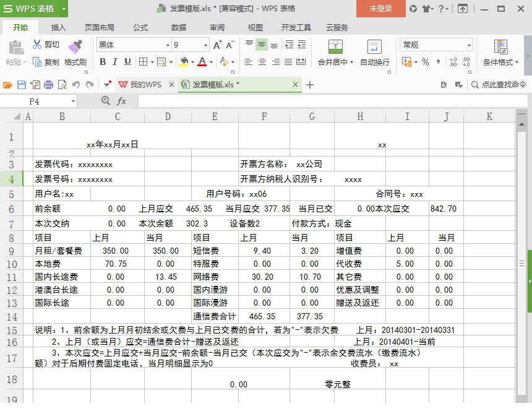
Task: Click the Cut (剪切) scissors icon
Action: (x=37, y=44)
